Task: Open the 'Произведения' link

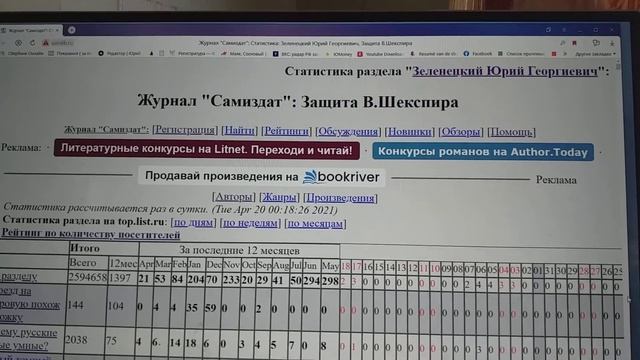Action: 340,198
